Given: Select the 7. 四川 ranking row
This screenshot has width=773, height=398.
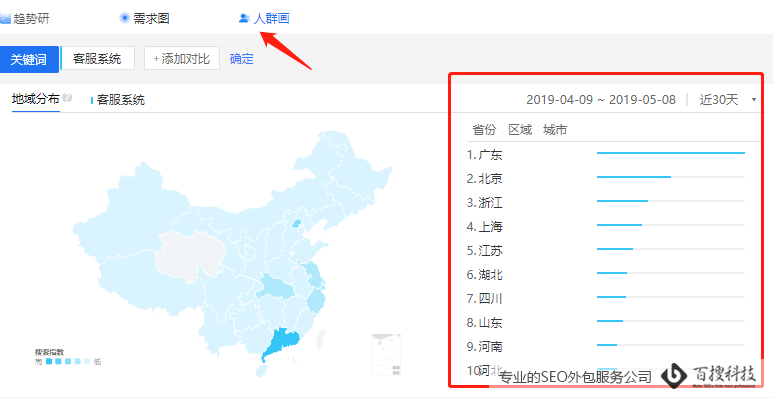Looking at the screenshot, I should coord(606,298).
